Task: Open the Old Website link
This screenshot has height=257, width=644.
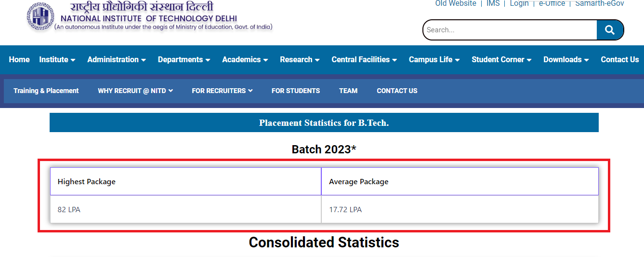Action: pos(456,3)
